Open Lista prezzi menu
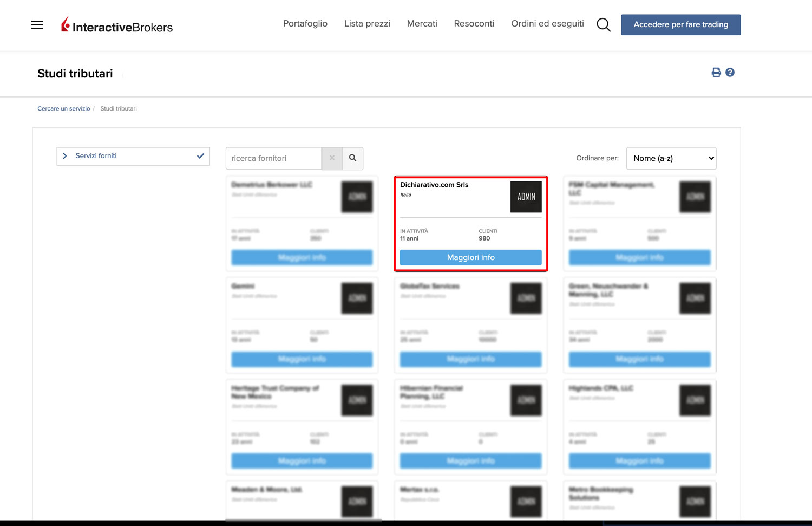Viewport: 812px width, 526px height. [367, 24]
